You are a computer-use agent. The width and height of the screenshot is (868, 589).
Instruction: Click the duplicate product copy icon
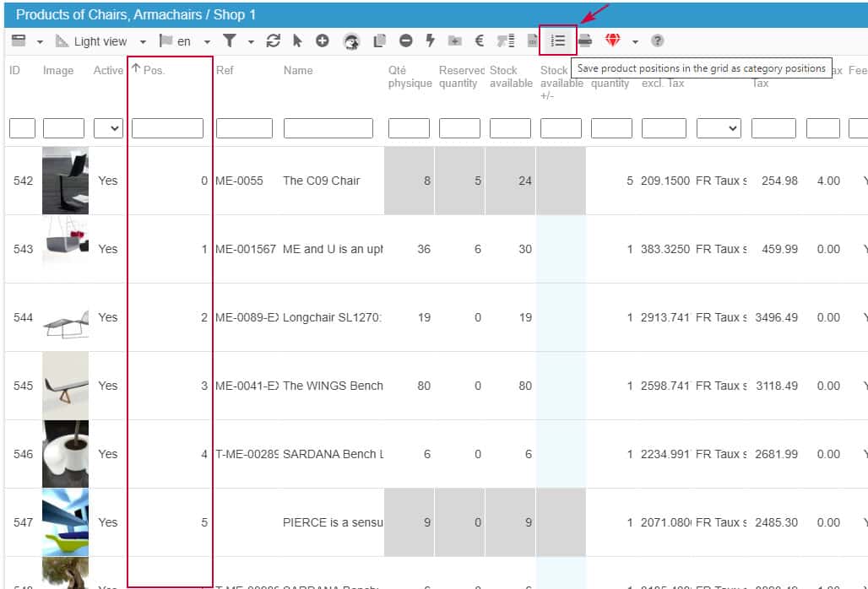click(x=380, y=41)
